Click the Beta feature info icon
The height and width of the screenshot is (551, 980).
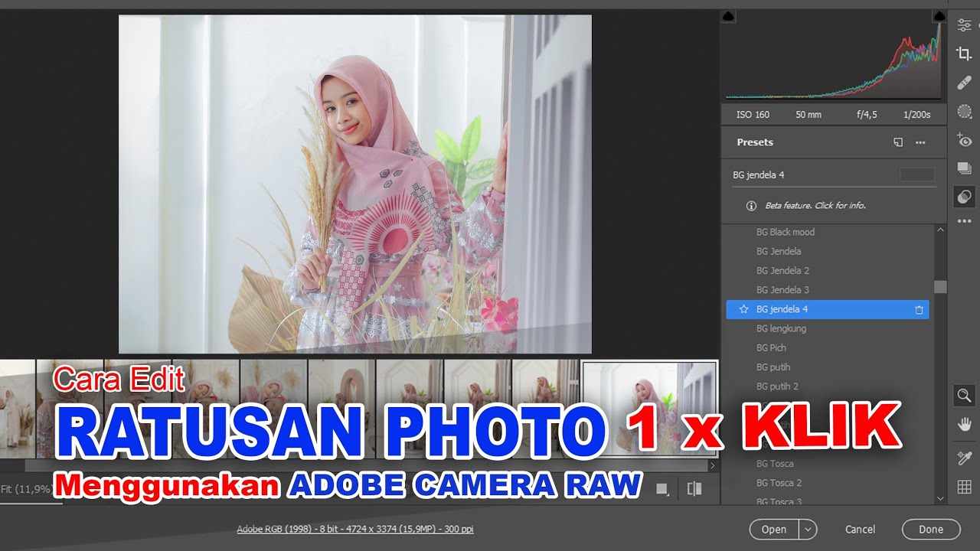pyautogui.click(x=751, y=206)
